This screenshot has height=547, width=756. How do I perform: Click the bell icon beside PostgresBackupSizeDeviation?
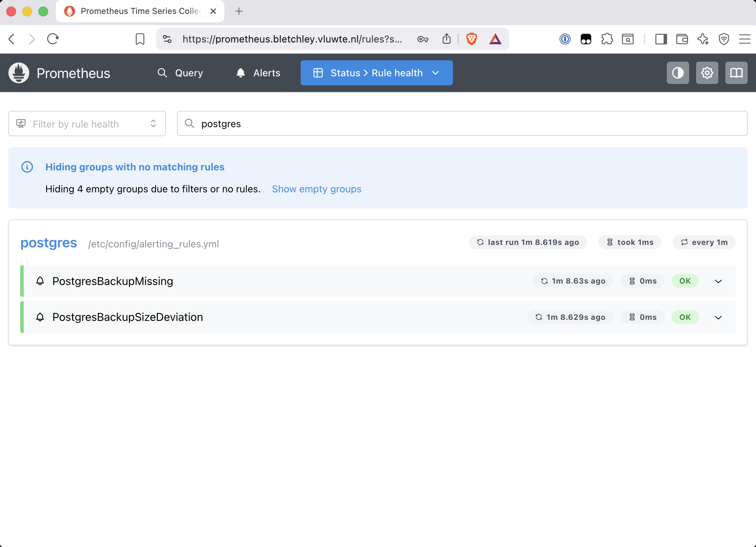(40, 317)
